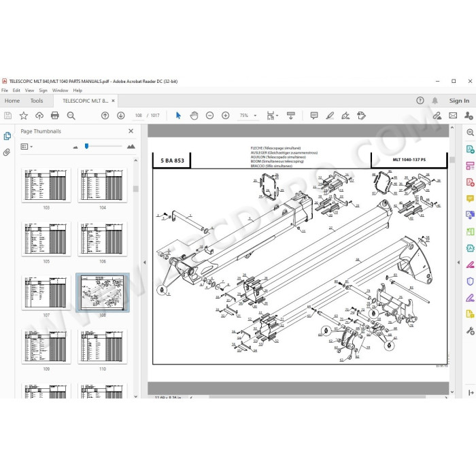This screenshot has width=476, height=476.
Task: Click the stamp tool icon
Action: pyautogui.click(x=361, y=116)
